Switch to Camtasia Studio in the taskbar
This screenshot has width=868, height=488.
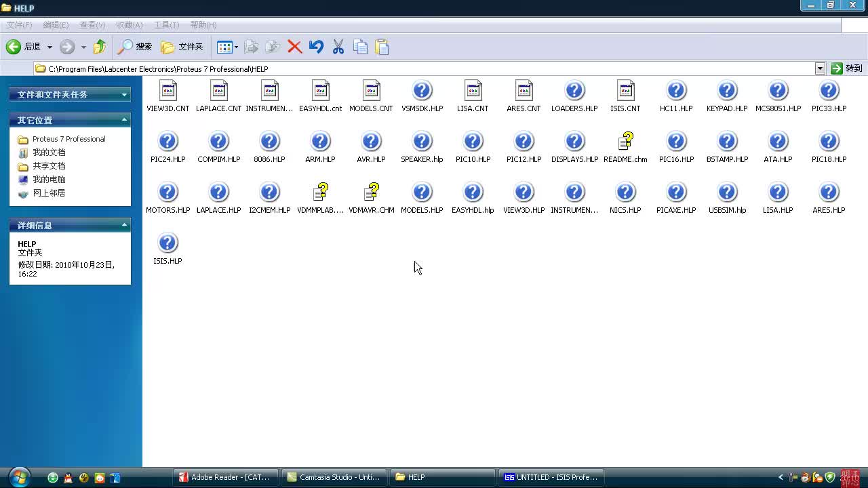pos(334,477)
